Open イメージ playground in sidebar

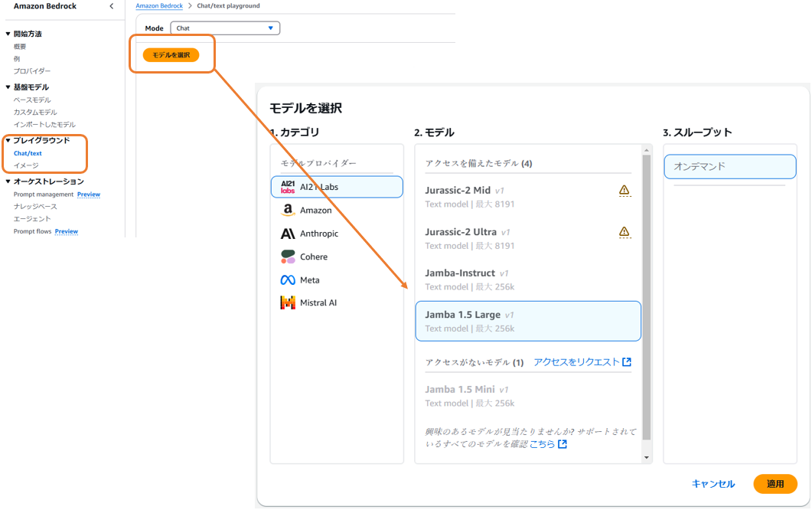pyautogui.click(x=26, y=166)
